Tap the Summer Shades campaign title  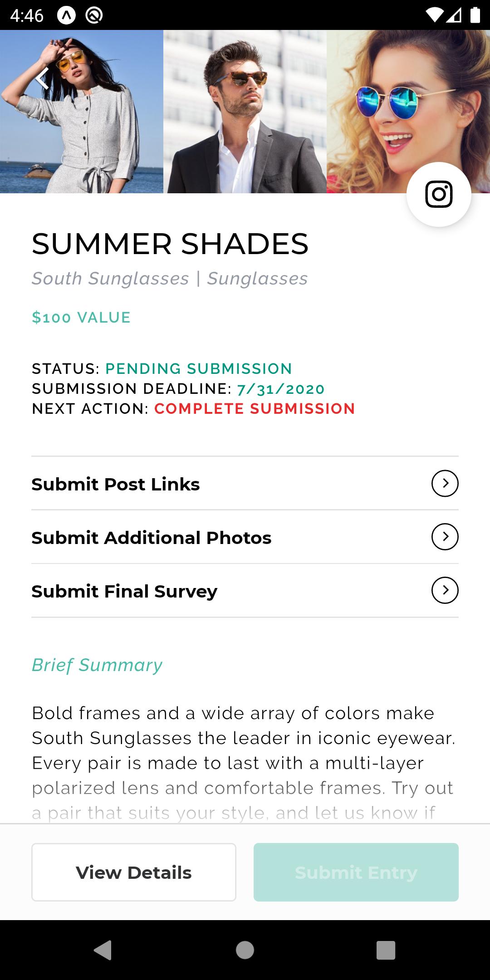170,244
